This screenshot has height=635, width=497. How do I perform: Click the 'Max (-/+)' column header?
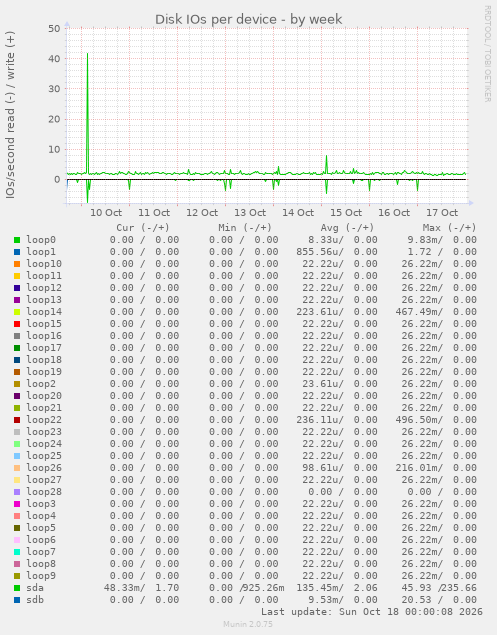450,228
